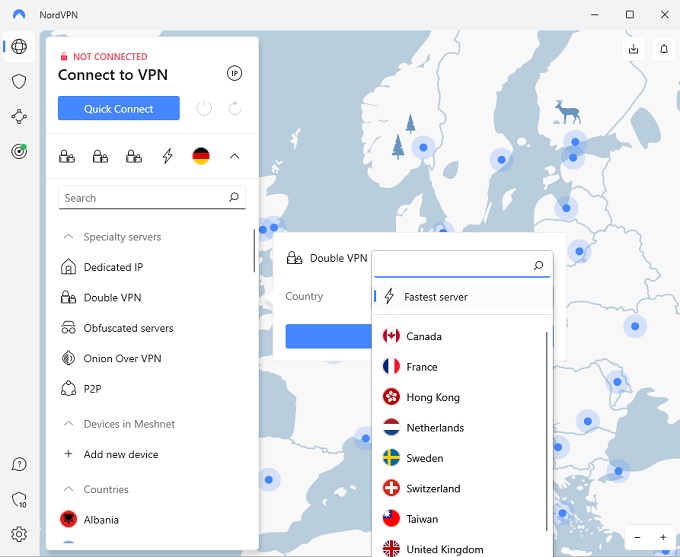Image resolution: width=680 pixels, height=557 pixels.
Task: Collapse the Countries section
Action: 68,489
